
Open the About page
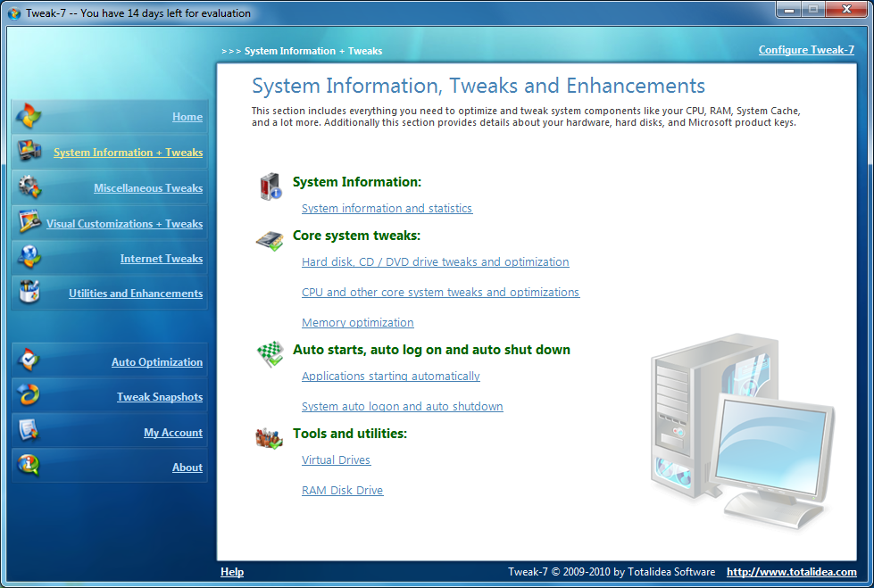tap(187, 468)
